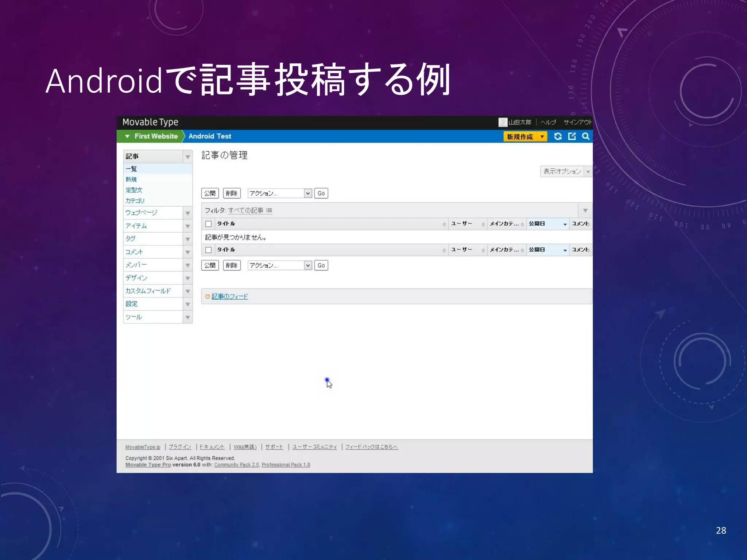747x560 pixels.
Task: Expand the デザイン sidebar section arrow
Action: [x=187, y=278]
